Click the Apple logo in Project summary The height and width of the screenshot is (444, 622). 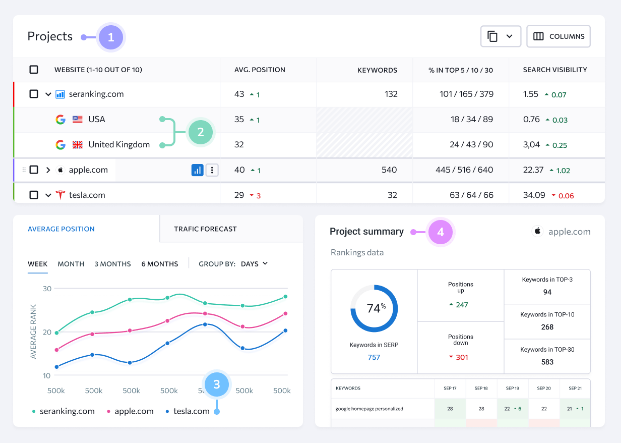(538, 231)
